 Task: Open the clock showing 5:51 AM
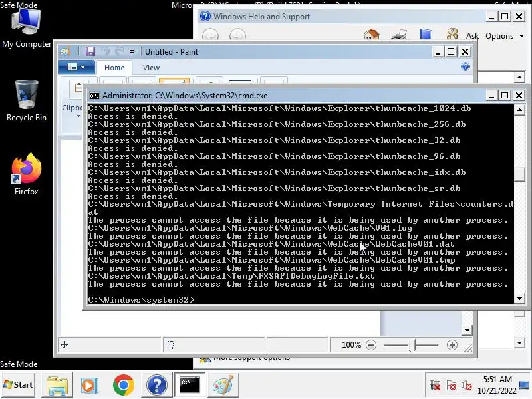click(x=497, y=385)
